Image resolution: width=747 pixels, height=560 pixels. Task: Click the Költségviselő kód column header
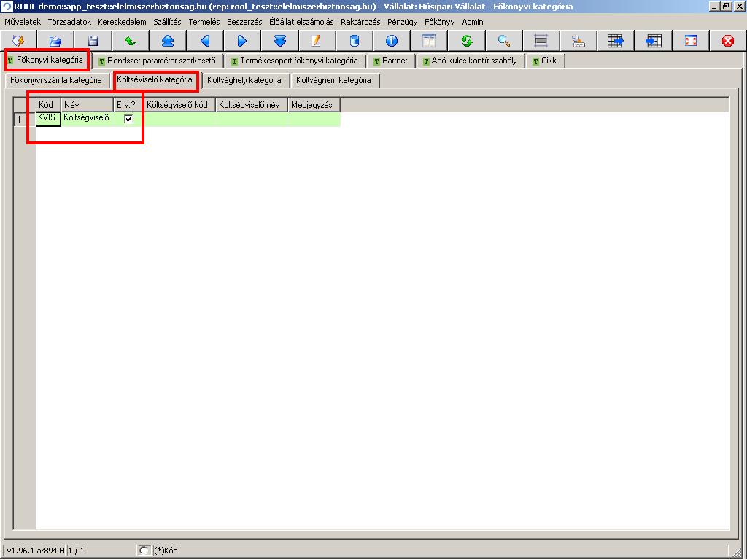(x=179, y=105)
